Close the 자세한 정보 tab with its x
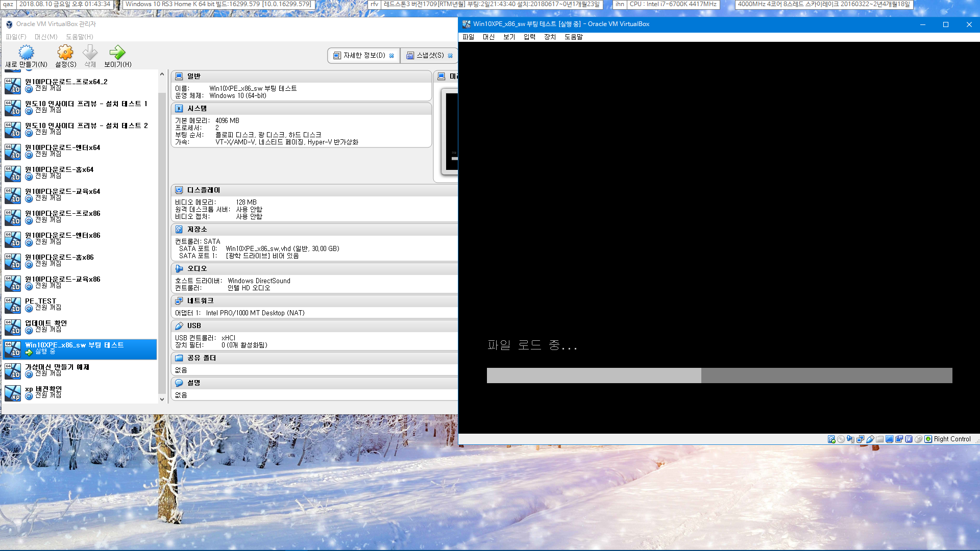Image resolution: width=980 pixels, height=551 pixels. (391, 56)
